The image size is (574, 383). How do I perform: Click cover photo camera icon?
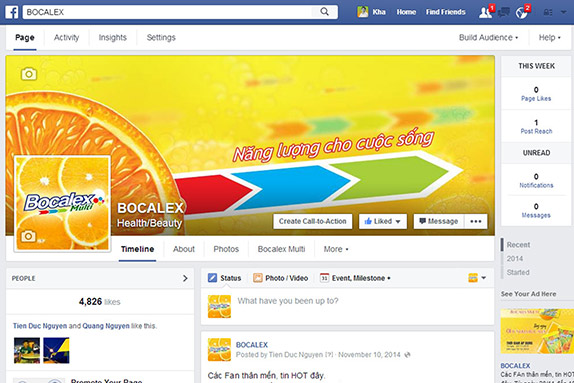coord(29,74)
